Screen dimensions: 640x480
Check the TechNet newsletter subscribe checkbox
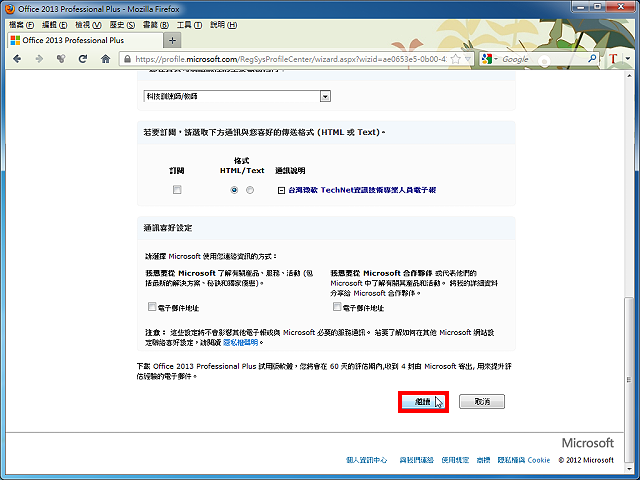[177, 190]
